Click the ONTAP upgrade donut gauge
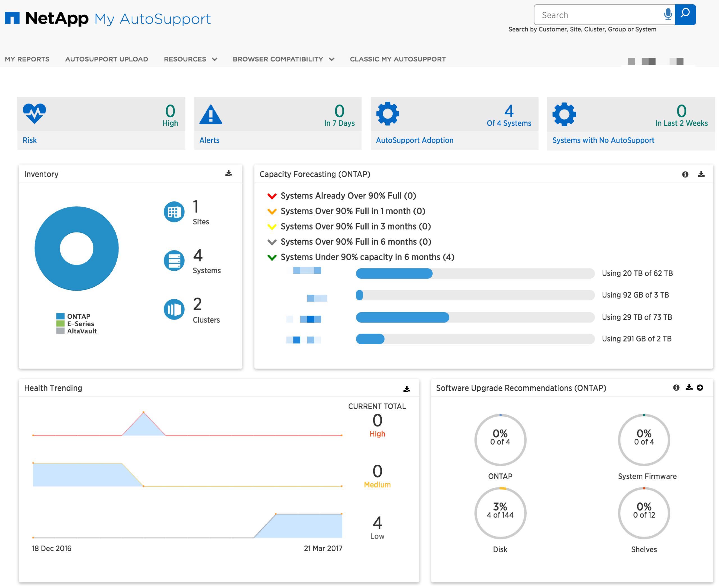The image size is (719, 588). point(500,440)
